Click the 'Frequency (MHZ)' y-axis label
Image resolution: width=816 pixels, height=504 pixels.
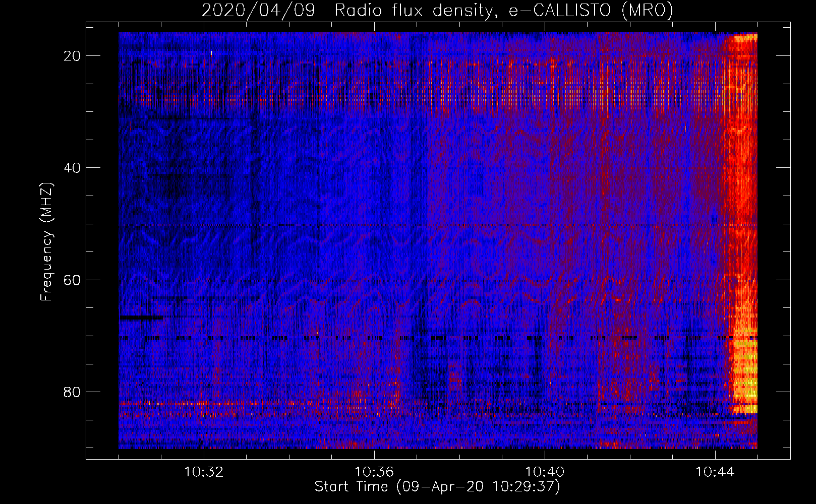click(46, 242)
